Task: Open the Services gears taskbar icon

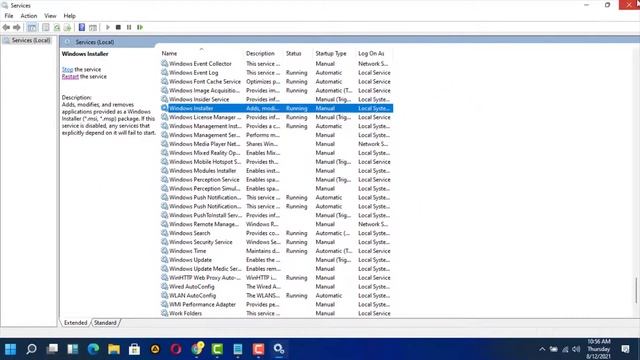Action: point(279,349)
